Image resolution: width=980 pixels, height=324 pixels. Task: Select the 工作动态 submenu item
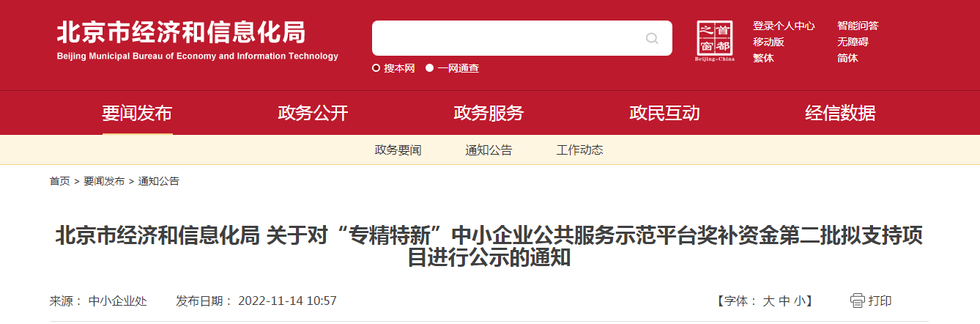click(579, 150)
